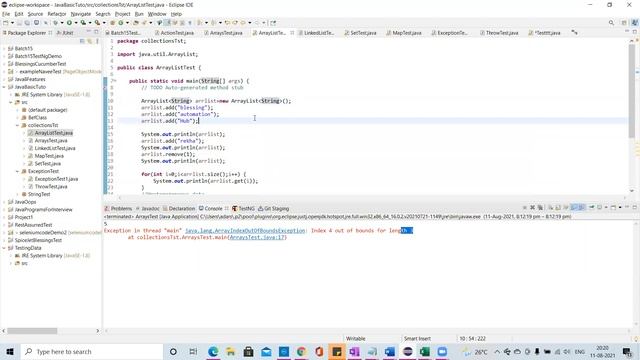Click Writable status bar entry

[356, 339]
